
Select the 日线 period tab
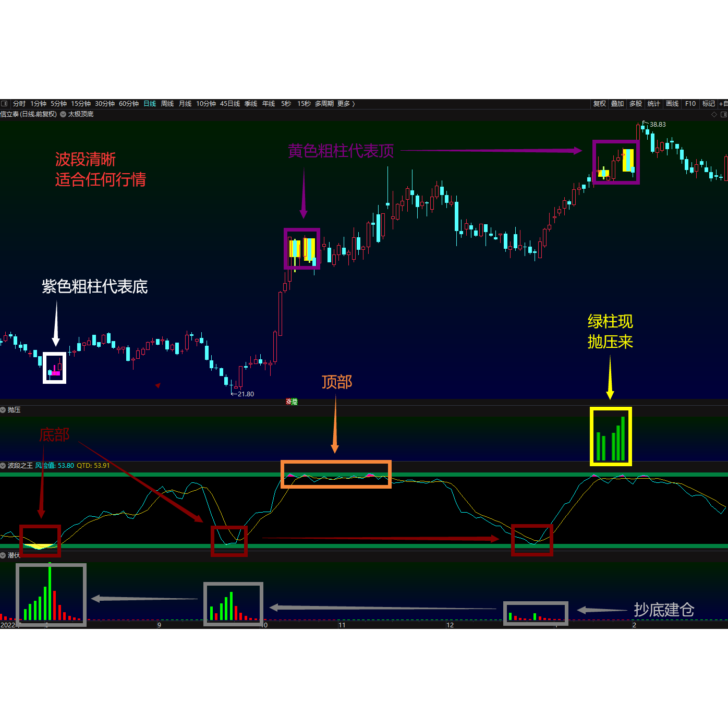(150, 104)
